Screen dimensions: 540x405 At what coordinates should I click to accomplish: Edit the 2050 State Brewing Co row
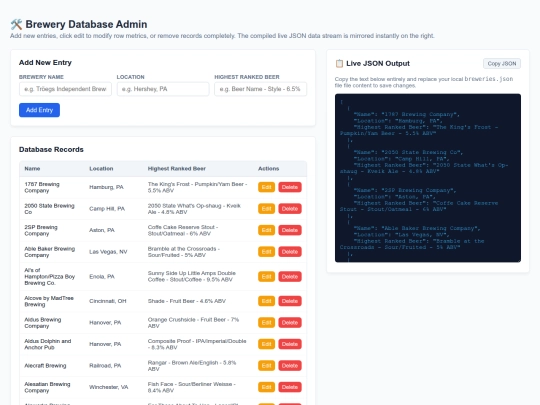point(266,209)
